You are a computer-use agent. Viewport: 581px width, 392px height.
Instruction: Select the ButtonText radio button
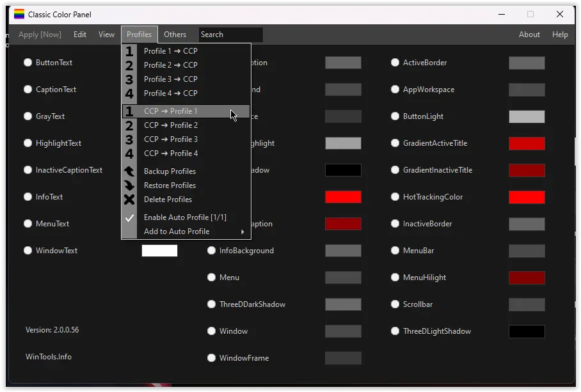28,63
